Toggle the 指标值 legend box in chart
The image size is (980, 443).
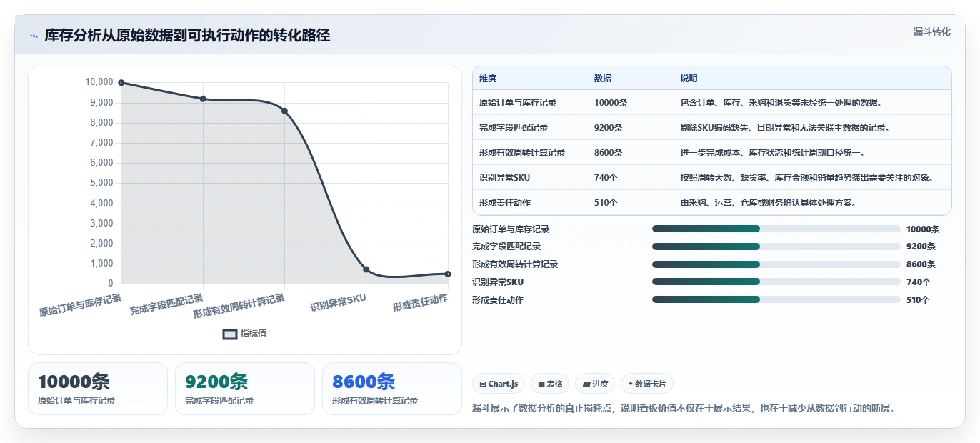pyautogui.click(x=230, y=334)
